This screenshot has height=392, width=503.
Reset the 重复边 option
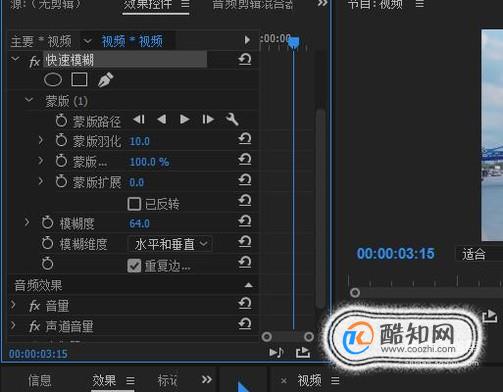(245, 262)
